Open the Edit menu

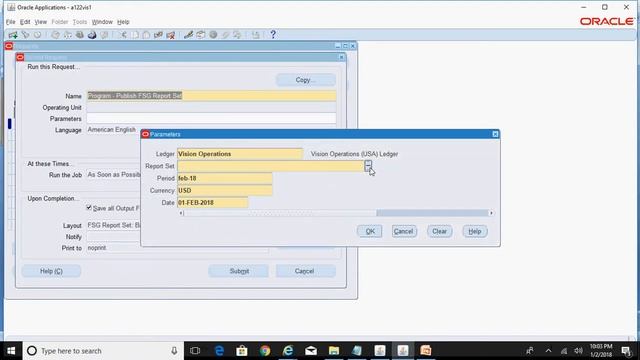pyautogui.click(x=25, y=22)
